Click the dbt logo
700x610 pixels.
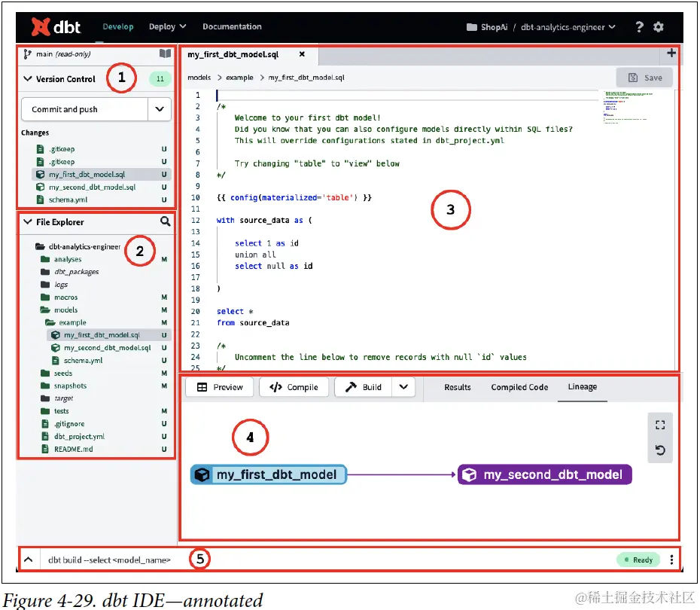coord(56,27)
